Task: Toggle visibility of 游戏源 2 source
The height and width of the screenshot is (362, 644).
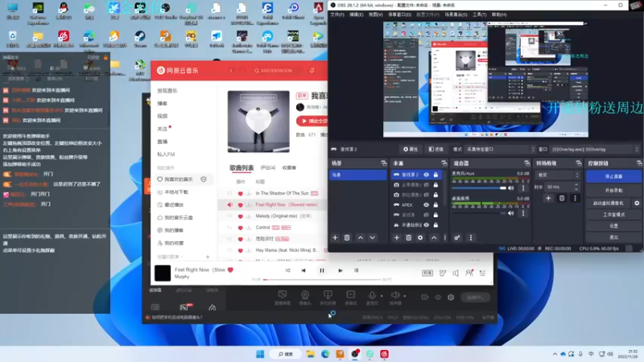Action: click(427, 175)
